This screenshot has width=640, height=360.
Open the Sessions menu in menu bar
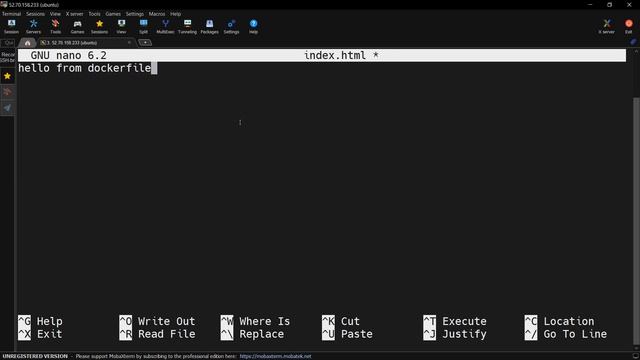pos(36,14)
